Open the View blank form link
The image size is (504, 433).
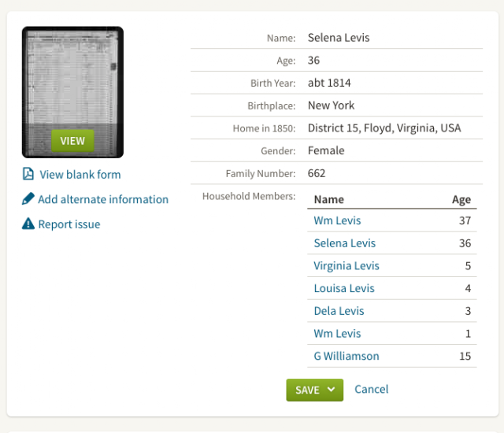click(80, 175)
